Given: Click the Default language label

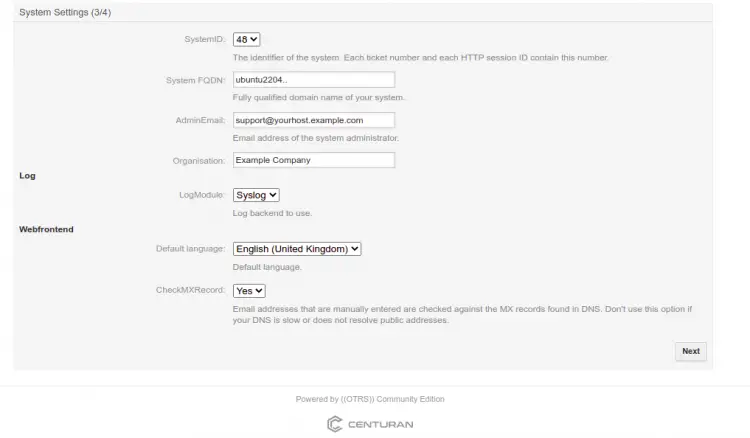Looking at the screenshot, I should pos(190,249).
